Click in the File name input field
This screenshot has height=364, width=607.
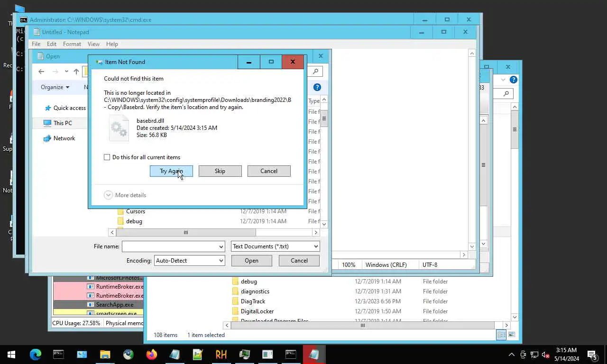pyautogui.click(x=169, y=246)
